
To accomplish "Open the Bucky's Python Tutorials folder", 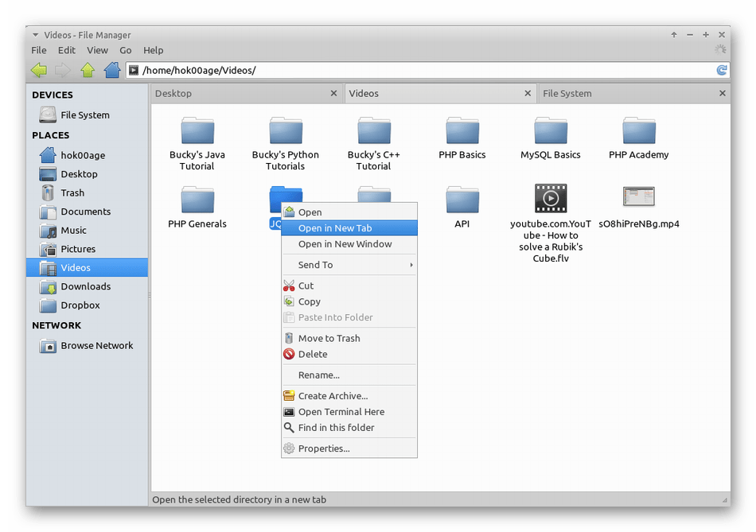I will [285, 143].
